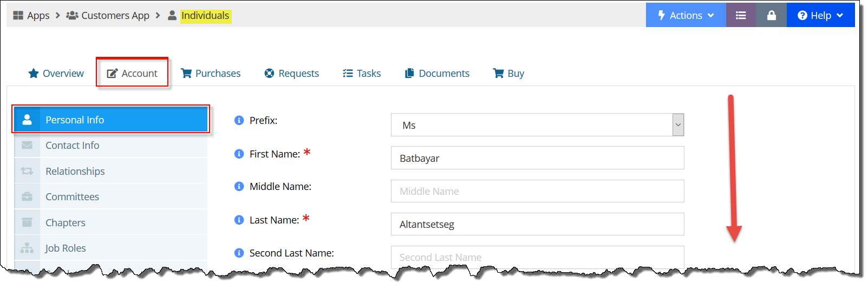Click the info icon beside Last Name
This screenshot has width=868, height=289.
239,220
